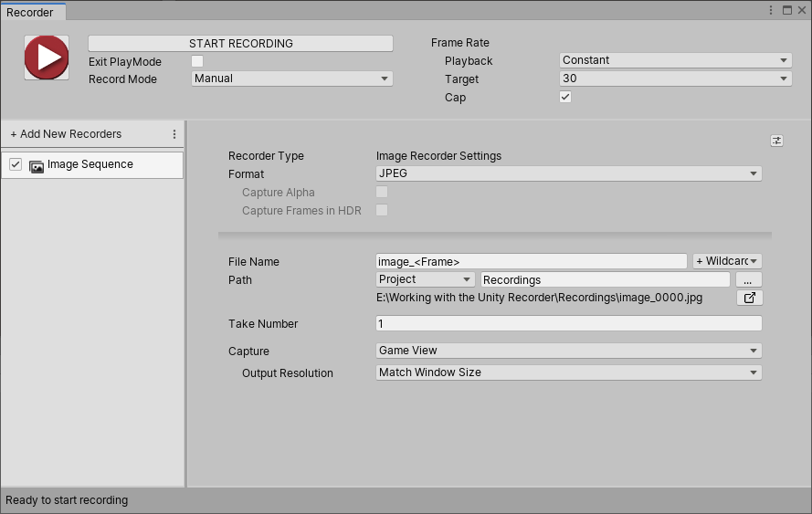Uncheck the Image Sequence recorder checkbox
The image size is (812, 514).
point(16,164)
